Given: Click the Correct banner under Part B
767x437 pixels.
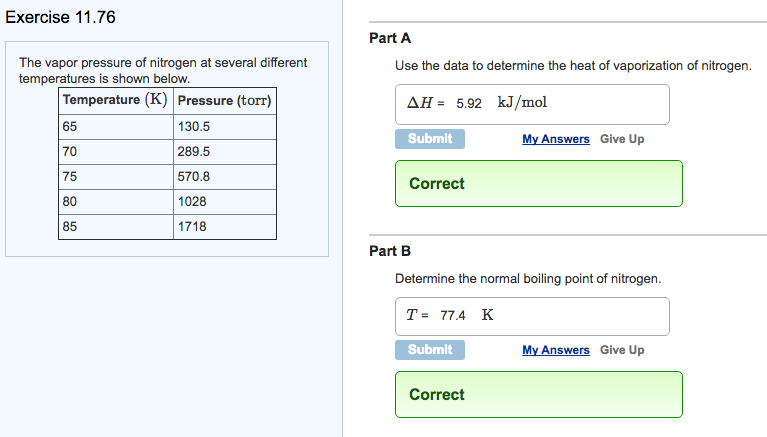Looking at the screenshot, I should pos(538,395).
